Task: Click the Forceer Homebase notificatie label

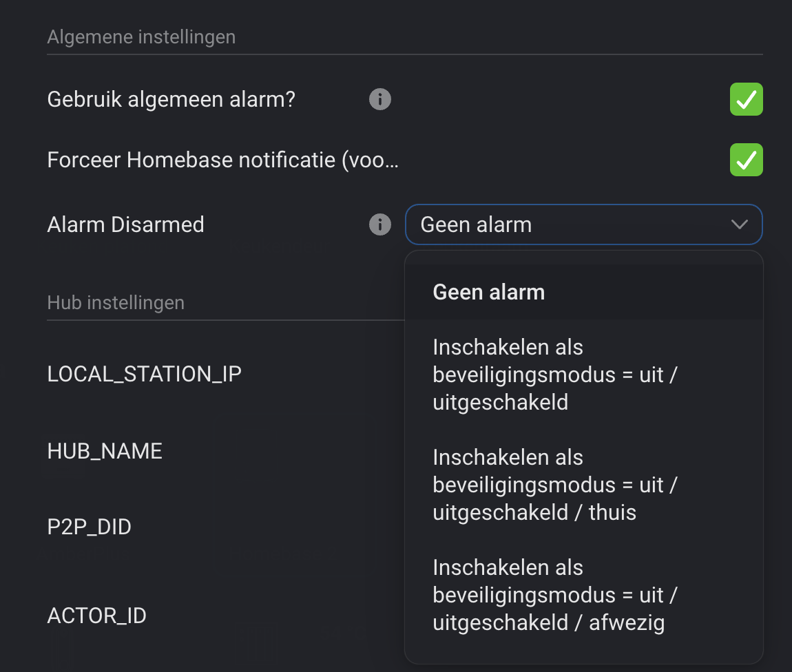Action: [222, 160]
